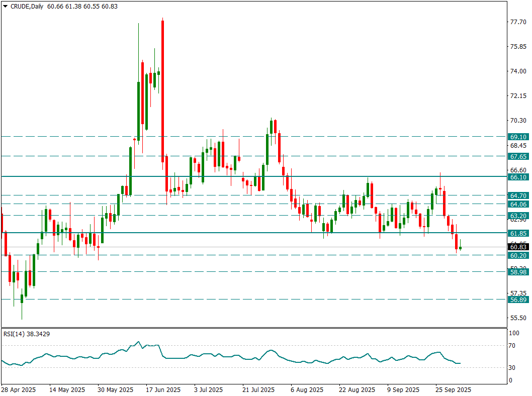Click the RSI(14) indicator label

coord(27,334)
